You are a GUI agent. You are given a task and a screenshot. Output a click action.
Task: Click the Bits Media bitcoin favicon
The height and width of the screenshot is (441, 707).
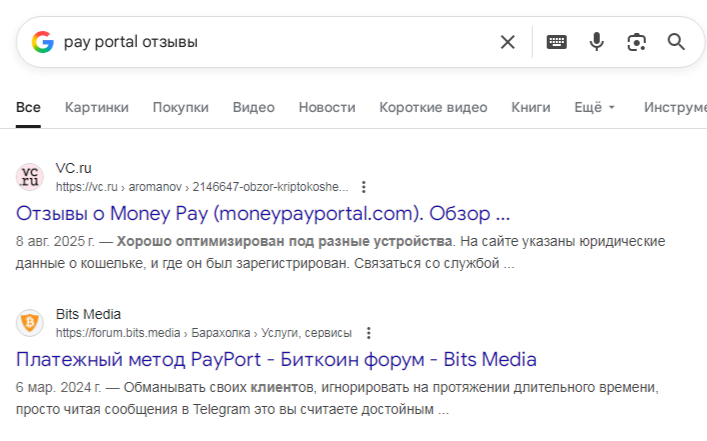pyautogui.click(x=30, y=323)
